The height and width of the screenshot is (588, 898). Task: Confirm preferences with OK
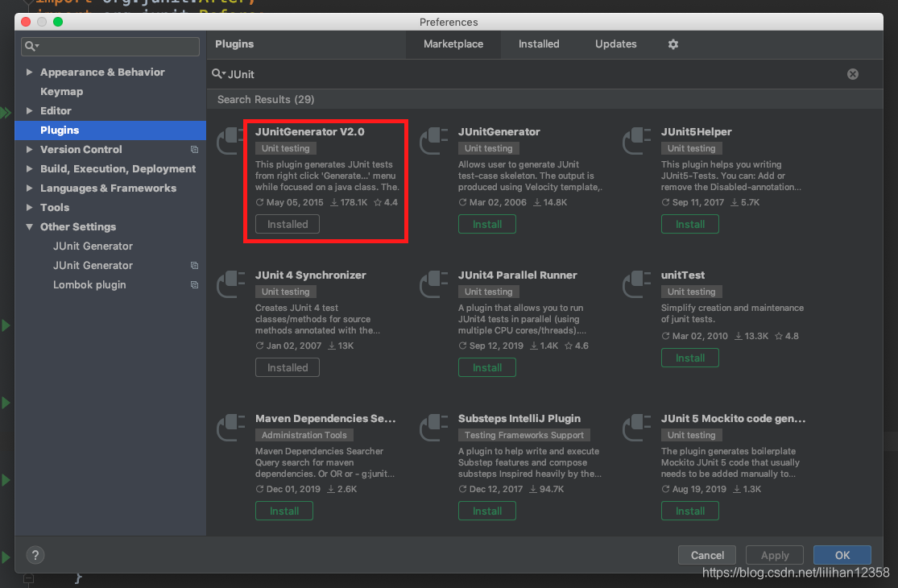842,555
